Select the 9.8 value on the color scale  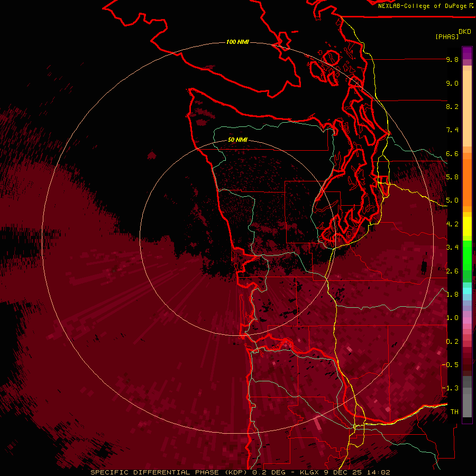click(x=452, y=59)
